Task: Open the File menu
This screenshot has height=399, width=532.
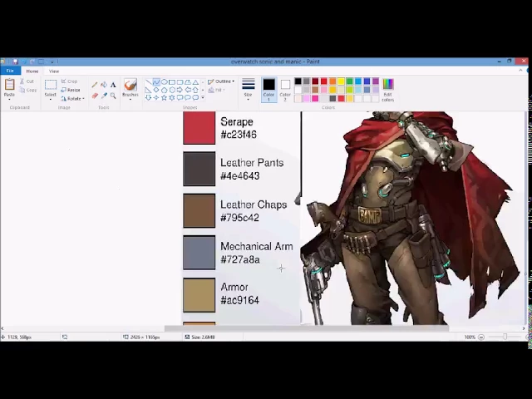Action: [10, 71]
